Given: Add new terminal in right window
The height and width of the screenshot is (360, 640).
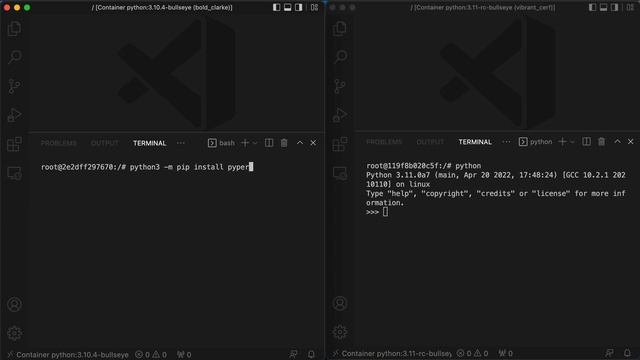Looking at the screenshot, I should [x=562, y=142].
